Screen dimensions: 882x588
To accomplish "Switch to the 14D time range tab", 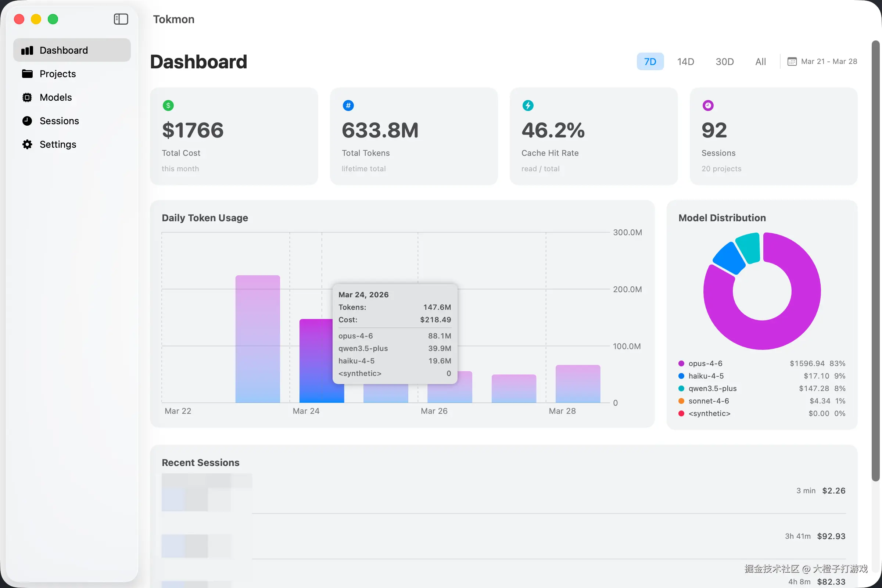I will click(x=685, y=61).
